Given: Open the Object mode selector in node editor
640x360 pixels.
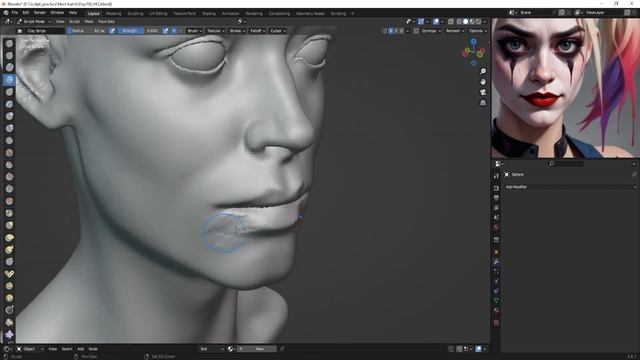Looking at the screenshot, I should tap(31, 349).
